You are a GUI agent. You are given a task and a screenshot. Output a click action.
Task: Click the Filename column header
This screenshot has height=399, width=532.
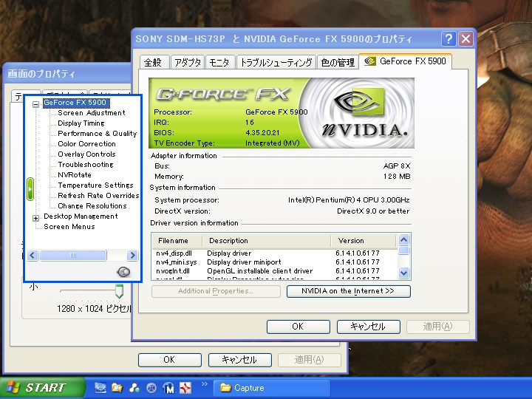point(177,241)
